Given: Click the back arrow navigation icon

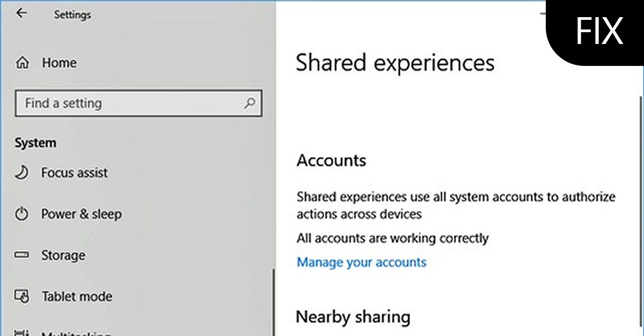Looking at the screenshot, I should [x=21, y=13].
